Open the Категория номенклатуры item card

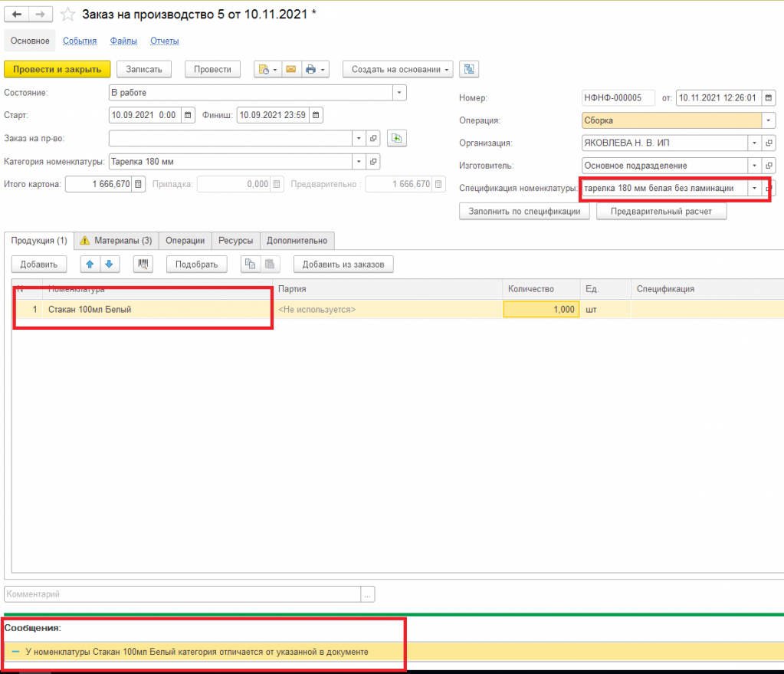pyautogui.click(x=373, y=162)
